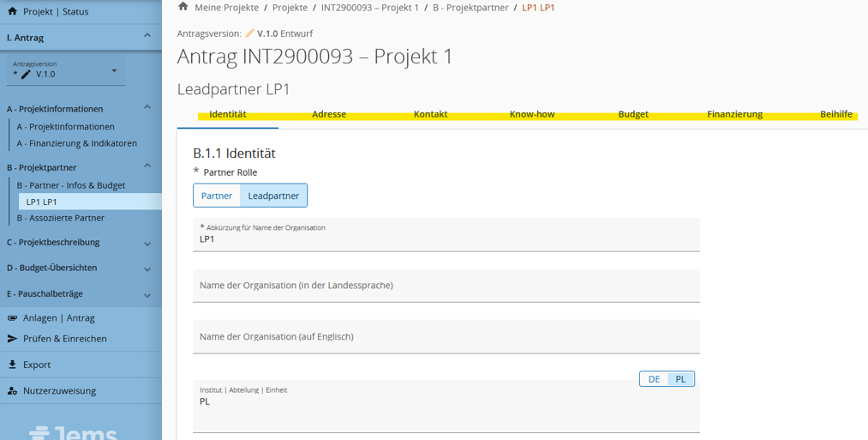868x440 pixels.
Task: Switch the language toggle to DE
Action: (x=654, y=379)
